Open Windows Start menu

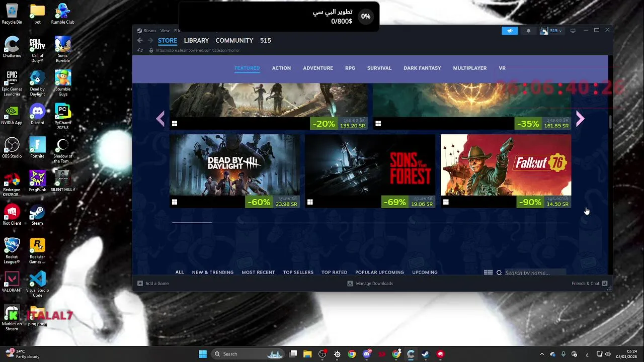tap(203, 354)
